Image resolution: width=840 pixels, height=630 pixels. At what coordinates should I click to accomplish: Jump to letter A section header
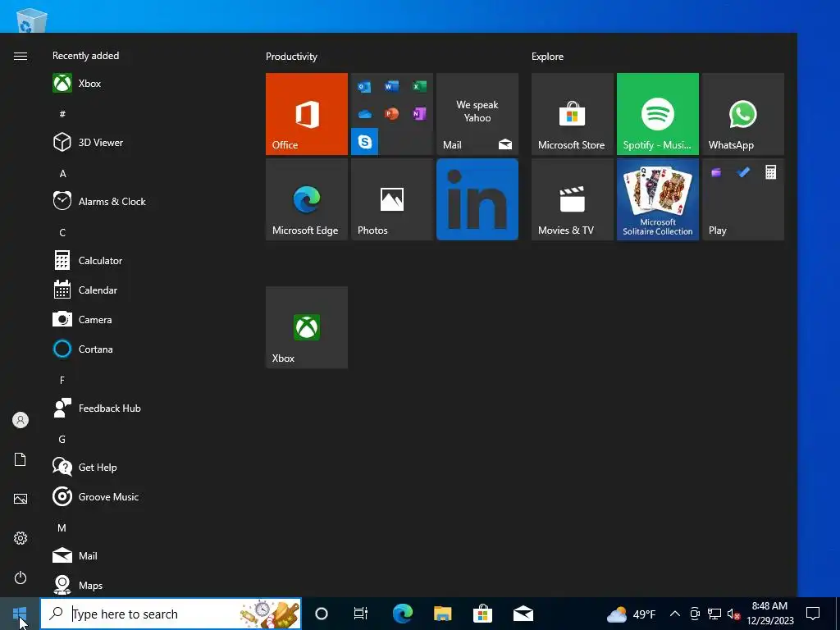pyautogui.click(x=62, y=174)
